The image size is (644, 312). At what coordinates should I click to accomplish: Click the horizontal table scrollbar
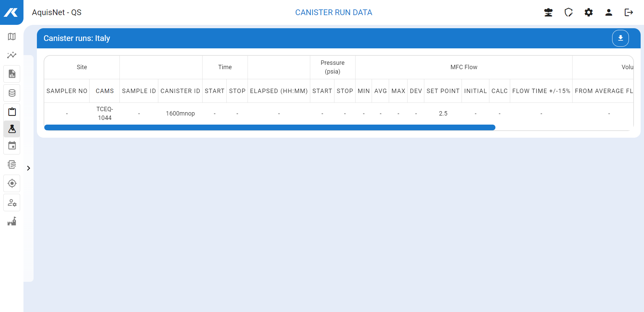click(x=270, y=128)
